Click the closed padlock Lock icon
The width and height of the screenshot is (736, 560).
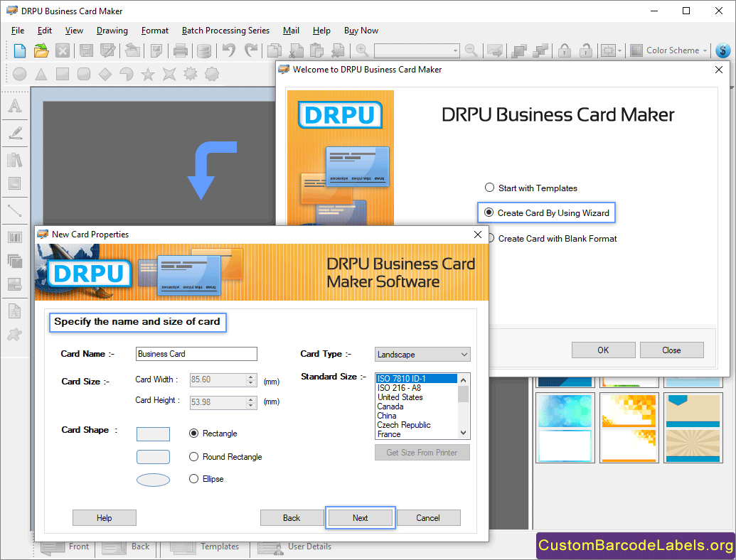tap(564, 50)
